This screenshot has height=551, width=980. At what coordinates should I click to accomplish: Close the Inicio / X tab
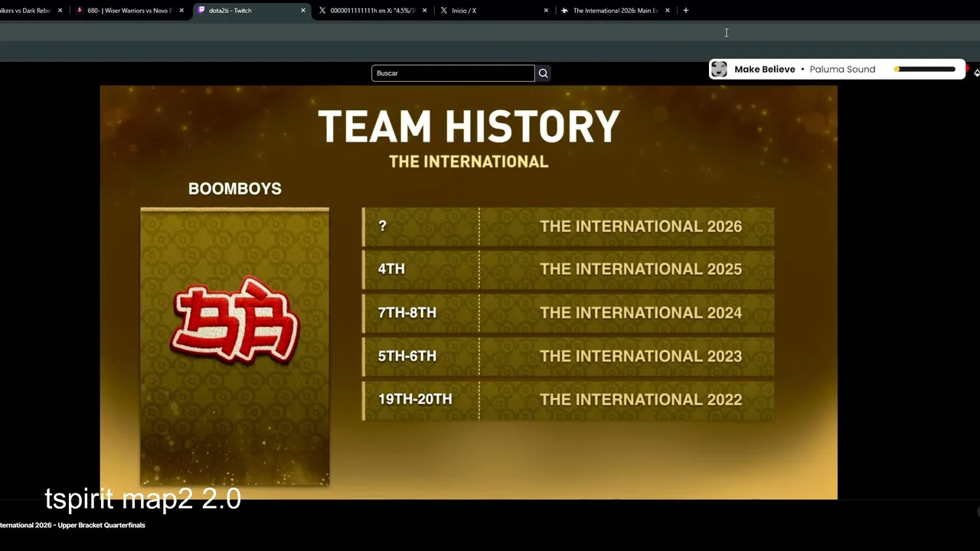546,11
